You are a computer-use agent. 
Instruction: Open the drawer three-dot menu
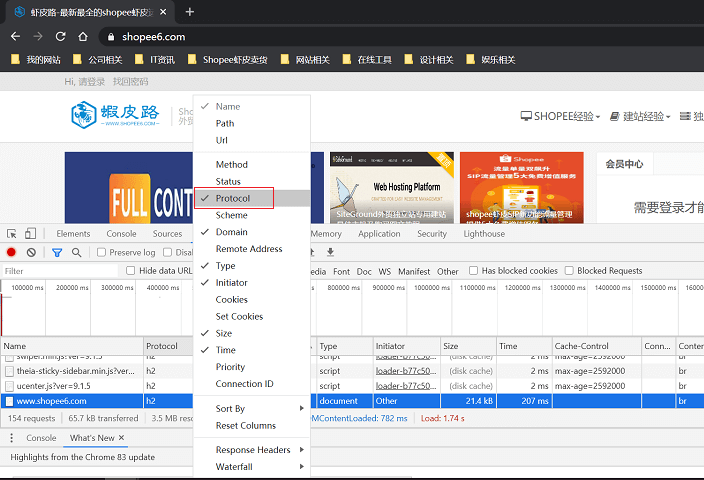(12, 438)
